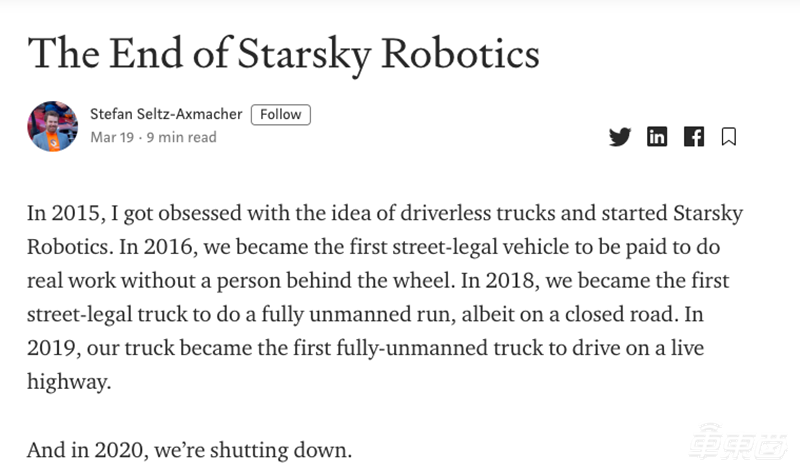Bookmark this article for later
The height and width of the screenshot is (472, 800).
pyautogui.click(x=729, y=137)
